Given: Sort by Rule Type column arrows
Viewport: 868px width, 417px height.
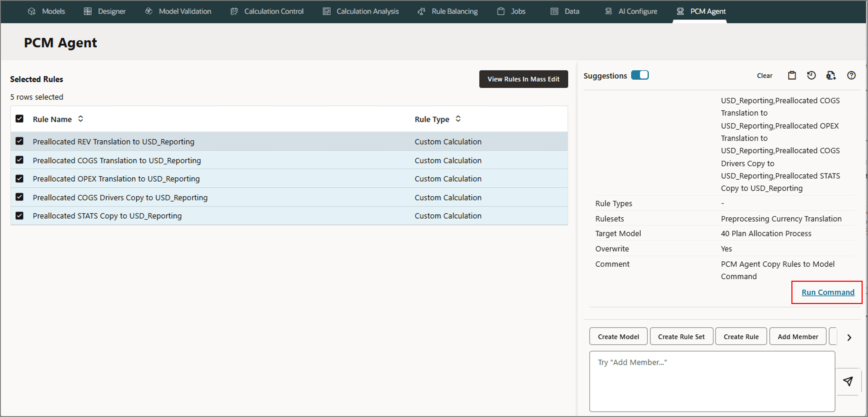Looking at the screenshot, I should click(x=458, y=119).
